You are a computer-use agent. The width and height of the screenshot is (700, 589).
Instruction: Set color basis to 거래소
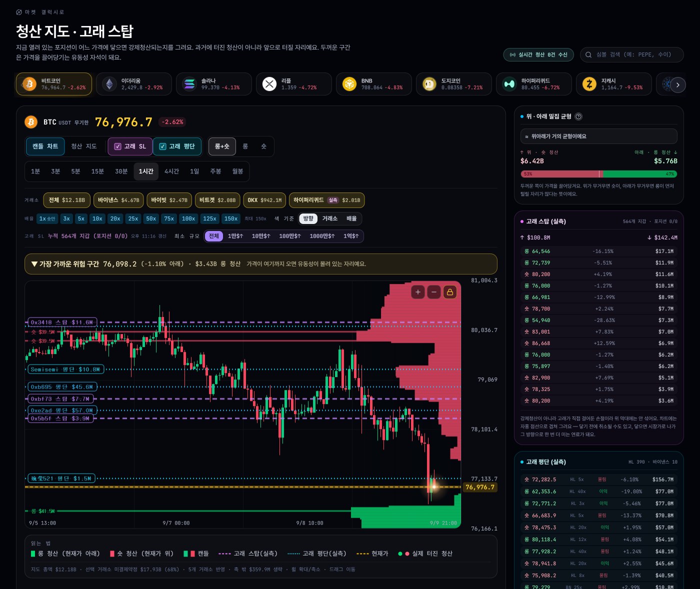[329, 218]
